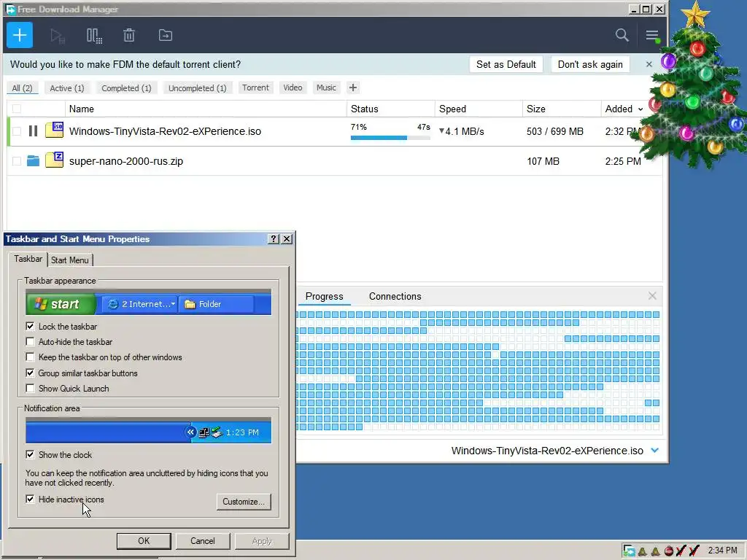Open the help question mark in Properties dialog
Image resolution: width=747 pixels, height=560 pixels.
274,239
